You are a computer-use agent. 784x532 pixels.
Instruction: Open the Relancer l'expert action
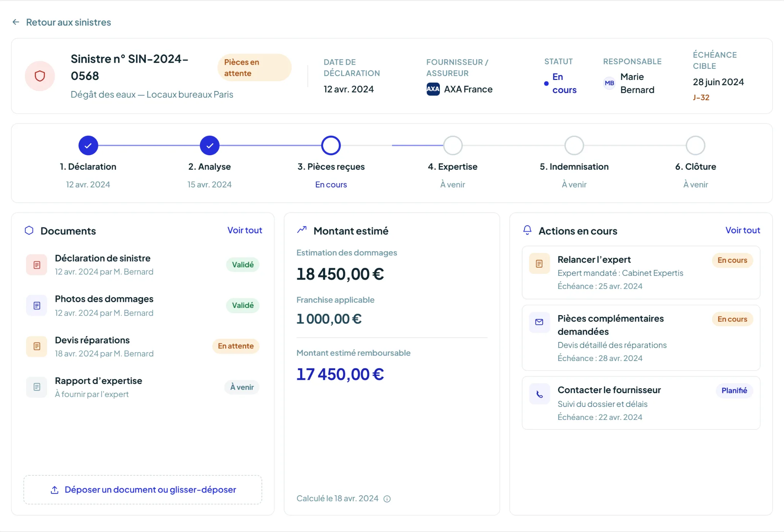tap(641, 272)
